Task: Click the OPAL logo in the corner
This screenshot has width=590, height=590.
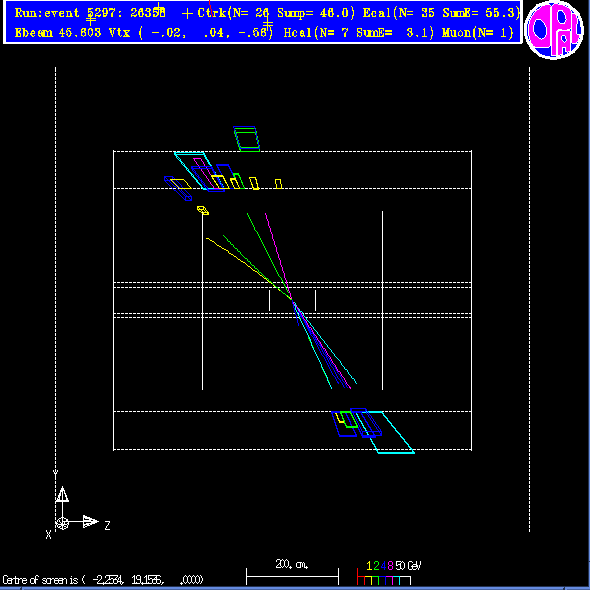Action: pos(554,30)
